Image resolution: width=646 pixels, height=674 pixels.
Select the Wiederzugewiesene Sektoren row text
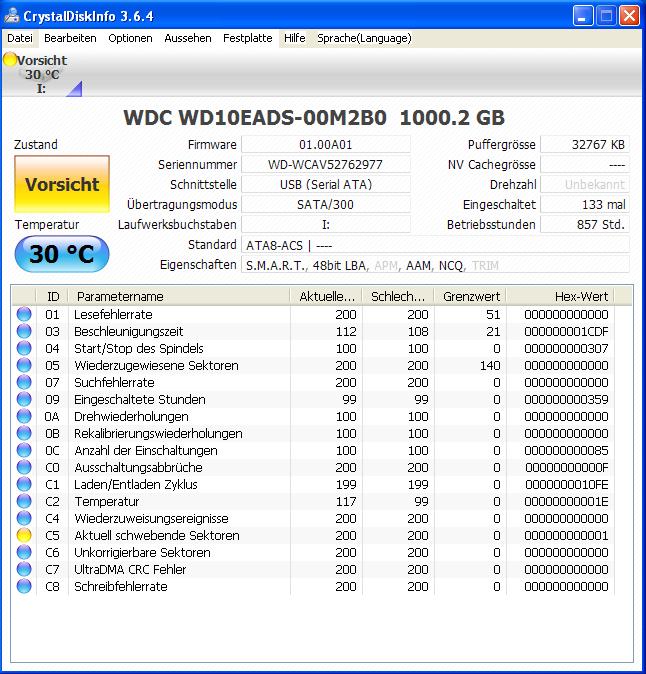156,365
